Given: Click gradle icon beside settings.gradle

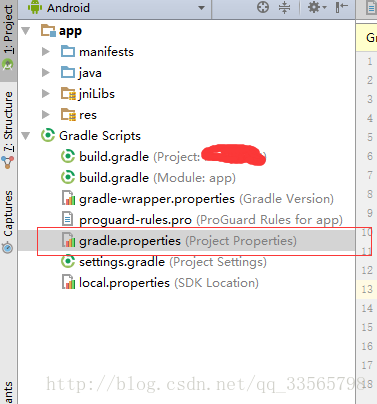Looking at the screenshot, I should click(68, 262).
